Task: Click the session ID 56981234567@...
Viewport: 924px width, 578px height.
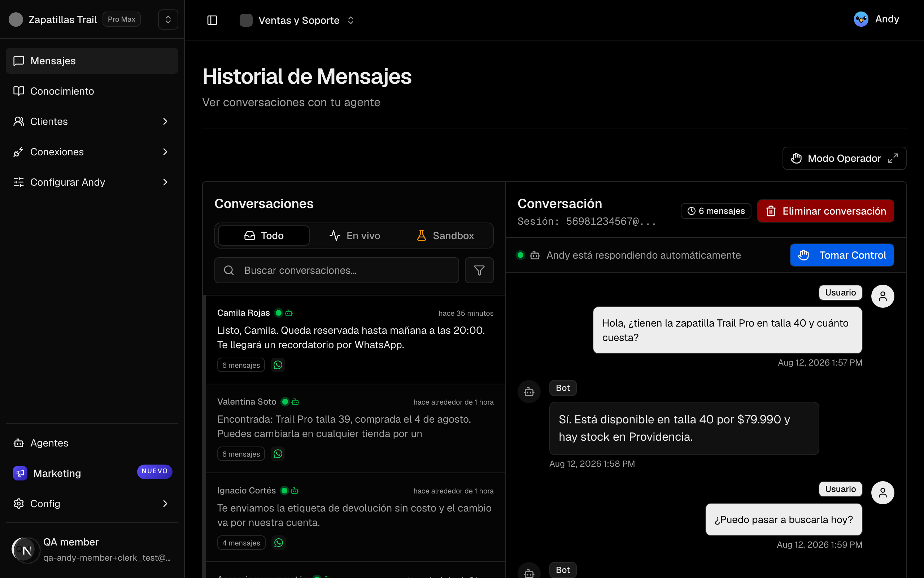Action: point(611,221)
